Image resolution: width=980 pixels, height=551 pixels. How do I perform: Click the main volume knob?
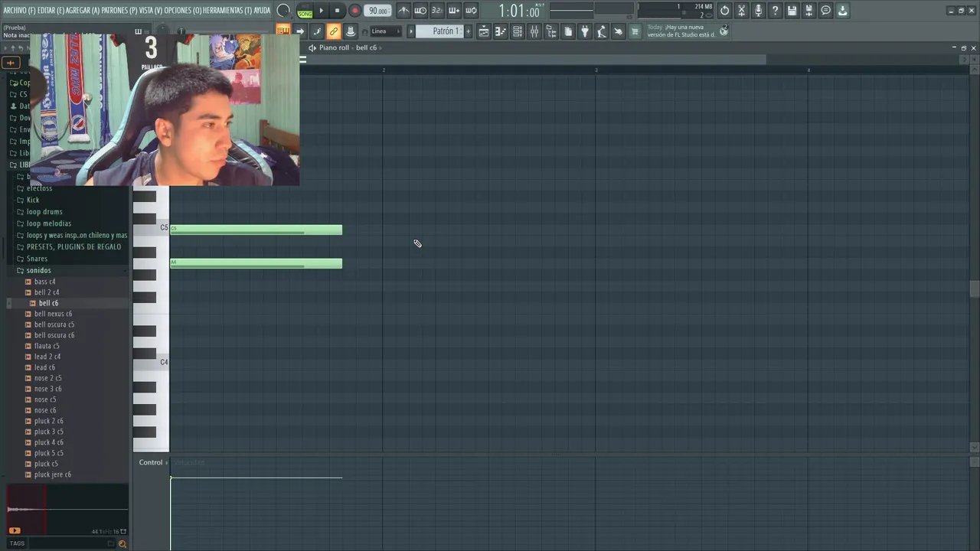[283, 11]
